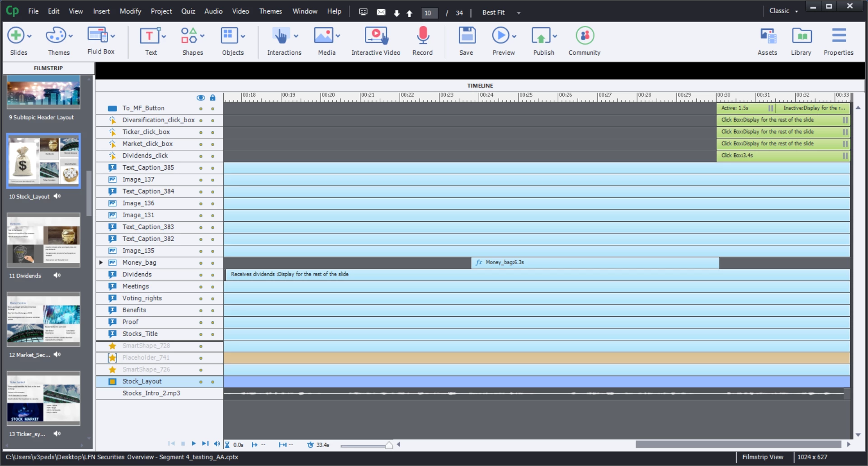This screenshot has height=466, width=868.
Task: Select the 11 Dividends slide thumbnail
Action: coord(43,240)
